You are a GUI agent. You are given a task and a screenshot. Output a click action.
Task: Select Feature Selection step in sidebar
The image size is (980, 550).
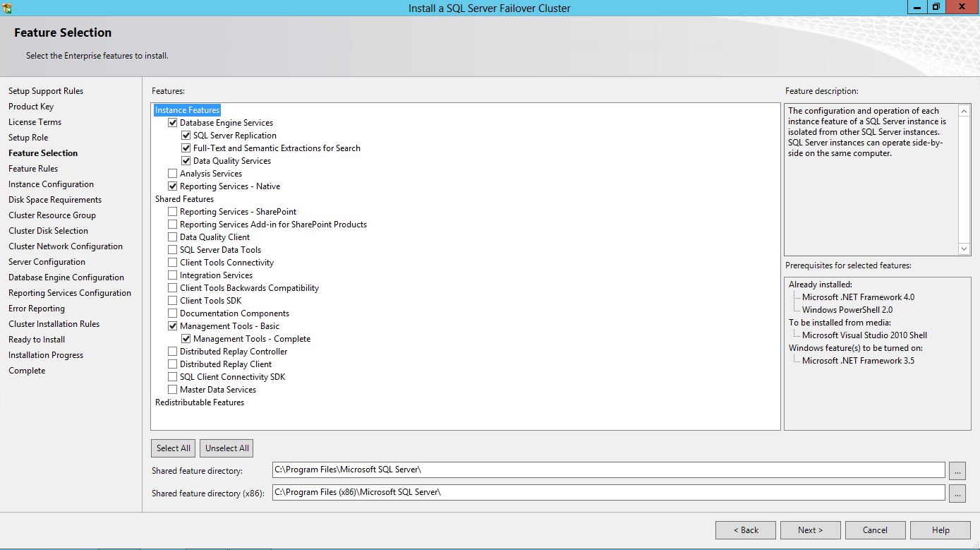pyautogui.click(x=43, y=153)
